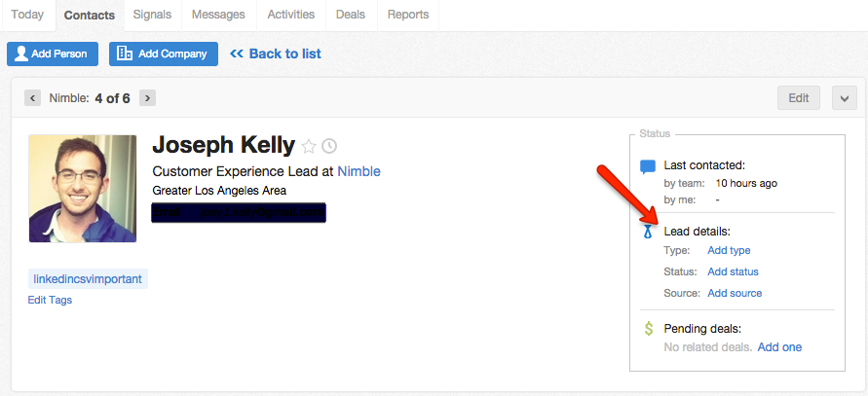Screen dimensions: 868x396
Task: Go to the next contact arrow
Action: [147, 97]
